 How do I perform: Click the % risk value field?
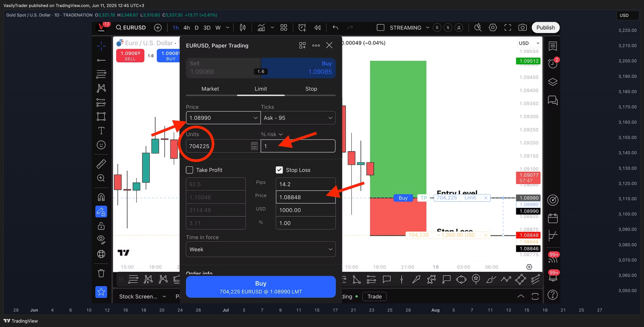[x=298, y=146]
